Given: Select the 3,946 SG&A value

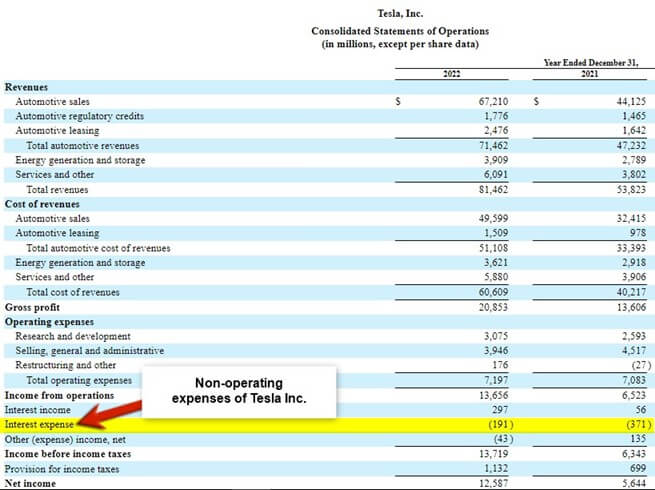Looking at the screenshot, I should [496, 351].
